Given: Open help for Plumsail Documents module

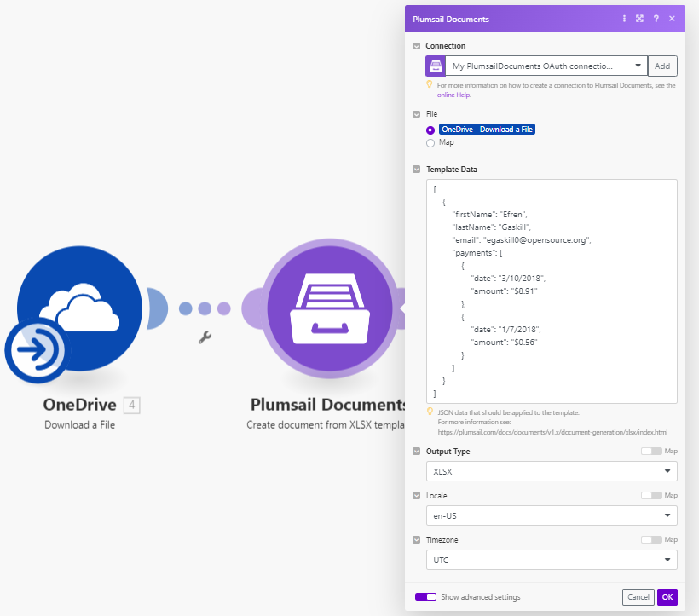Looking at the screenshot, I should click(x=656, y=19).
